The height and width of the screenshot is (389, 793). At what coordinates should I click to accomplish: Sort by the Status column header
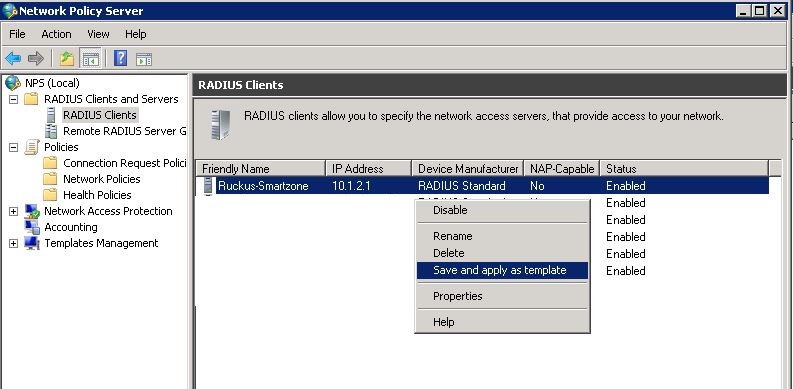[684, 168]
